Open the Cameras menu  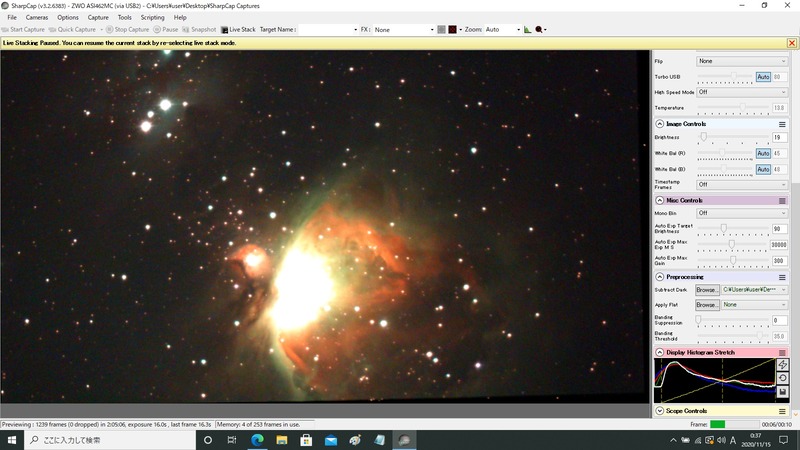(x=37, y=17)
